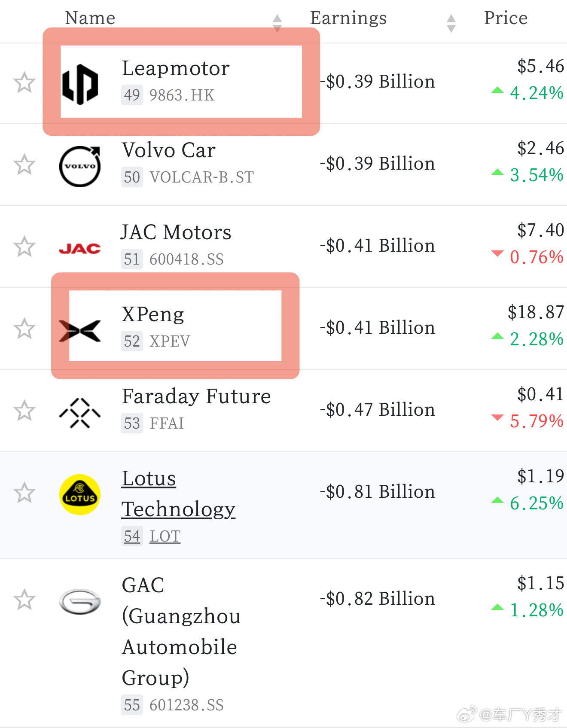Sort by Earnings using the arrows
The image size is (567, 728).
[x=451, y=23]
